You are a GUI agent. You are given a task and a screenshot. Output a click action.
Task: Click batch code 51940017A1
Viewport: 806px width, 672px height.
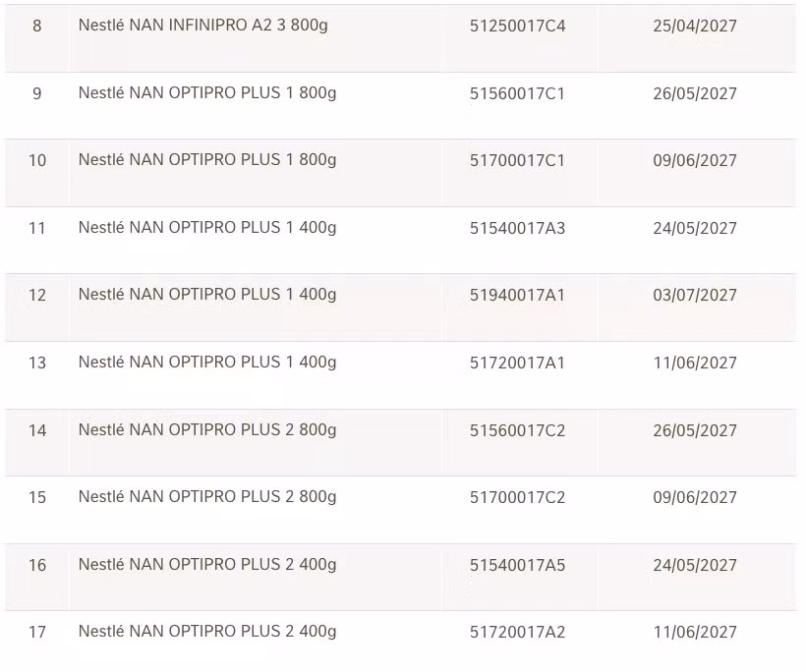517,296
